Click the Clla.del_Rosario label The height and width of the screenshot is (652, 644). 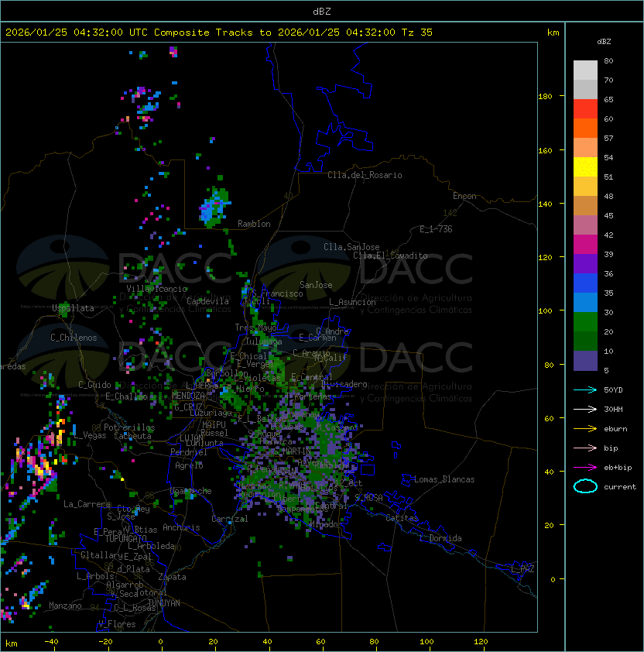click(365, 175)
